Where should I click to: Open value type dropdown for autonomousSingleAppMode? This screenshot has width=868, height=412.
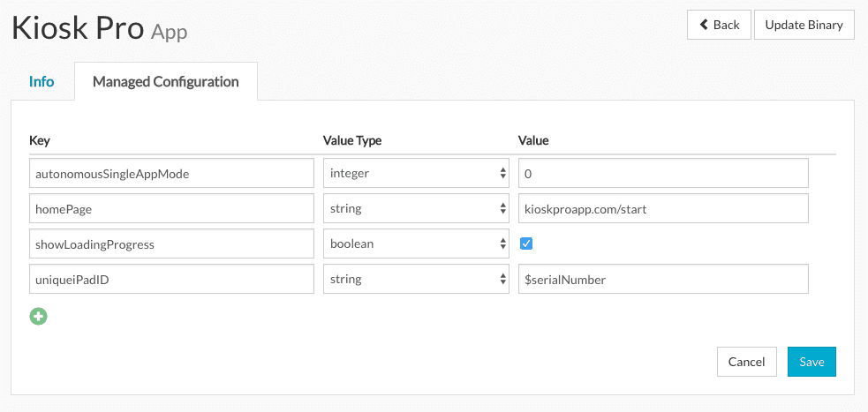pyautogui.click(x=416, y=173)
